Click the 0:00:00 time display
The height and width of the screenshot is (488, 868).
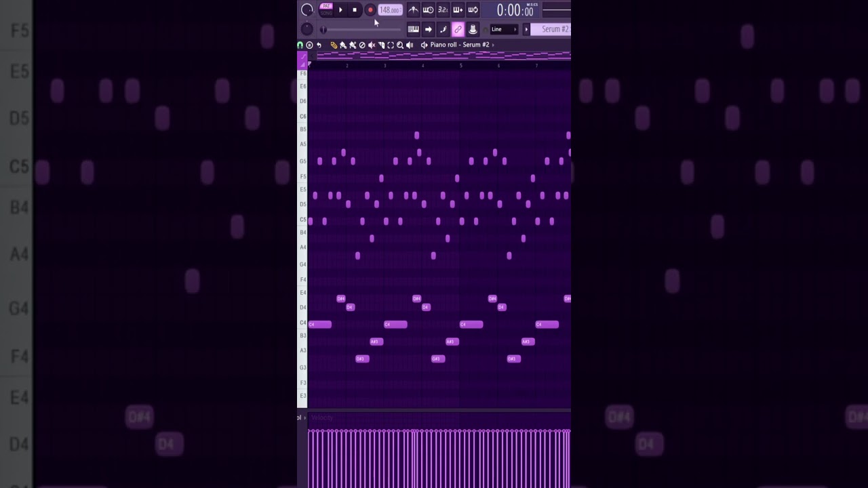515,10
